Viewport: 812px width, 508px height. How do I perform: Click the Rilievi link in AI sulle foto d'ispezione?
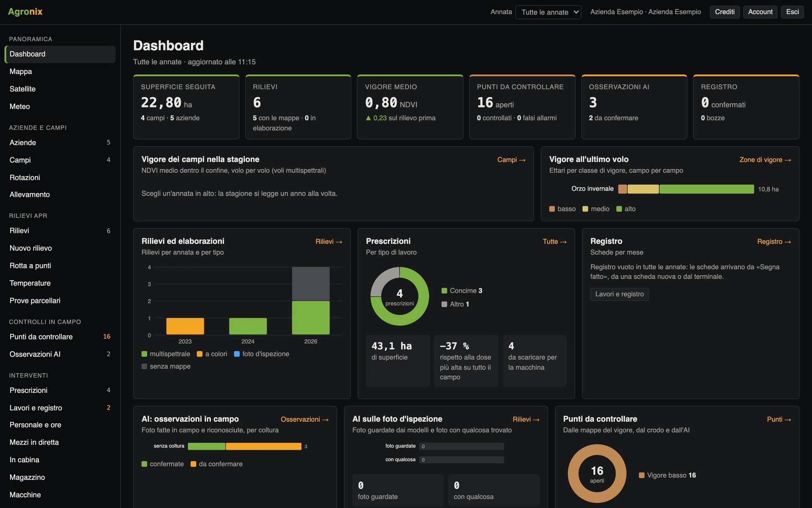click(x=526, y=419)
